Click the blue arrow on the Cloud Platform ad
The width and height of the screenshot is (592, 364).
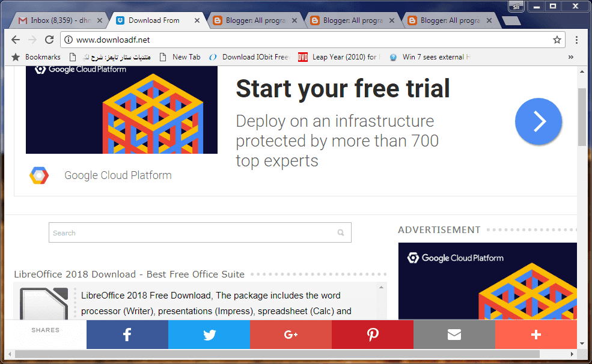(538, 121)
